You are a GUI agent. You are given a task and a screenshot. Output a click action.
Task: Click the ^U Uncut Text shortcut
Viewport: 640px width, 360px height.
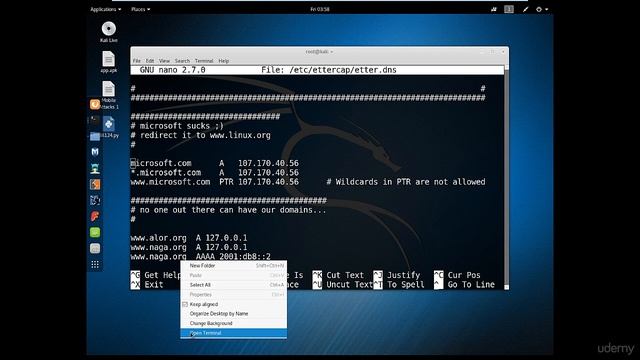pos(342,284)
